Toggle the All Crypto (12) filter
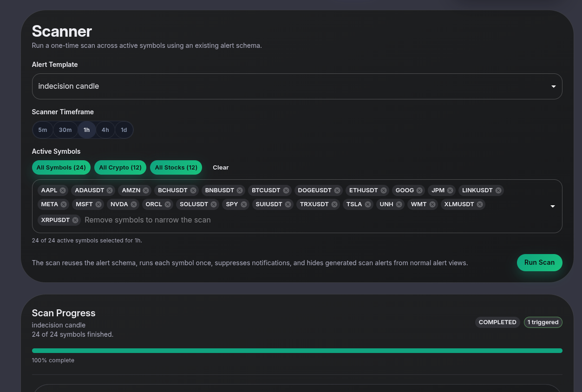 (x=120, y=168)
